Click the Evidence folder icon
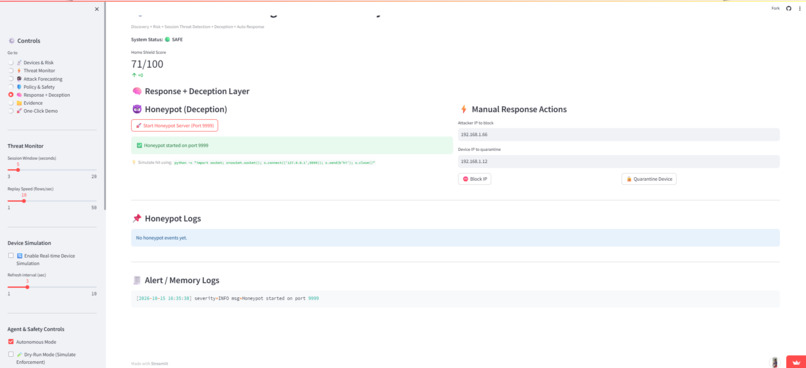 (20, 103)
